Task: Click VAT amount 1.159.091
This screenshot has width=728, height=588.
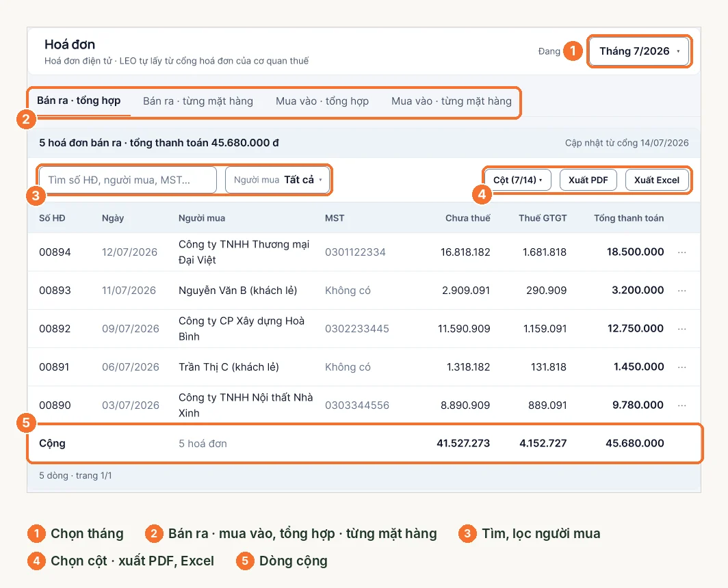Action: coord(545,329)
